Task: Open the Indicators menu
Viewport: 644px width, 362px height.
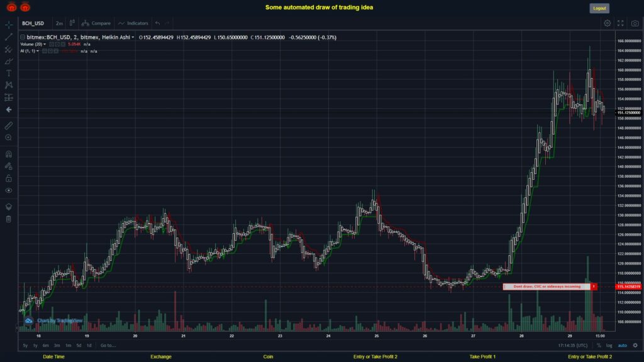Action: pos(133,23)
